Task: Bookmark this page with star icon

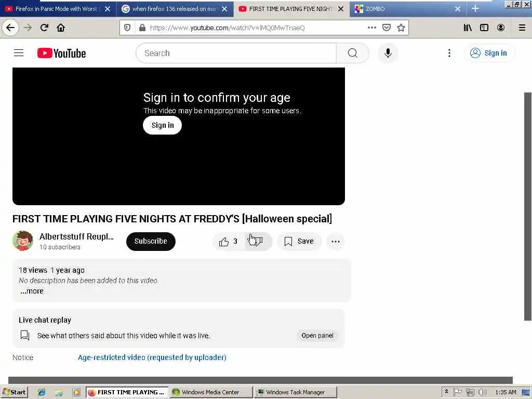Action: point(401,28)
